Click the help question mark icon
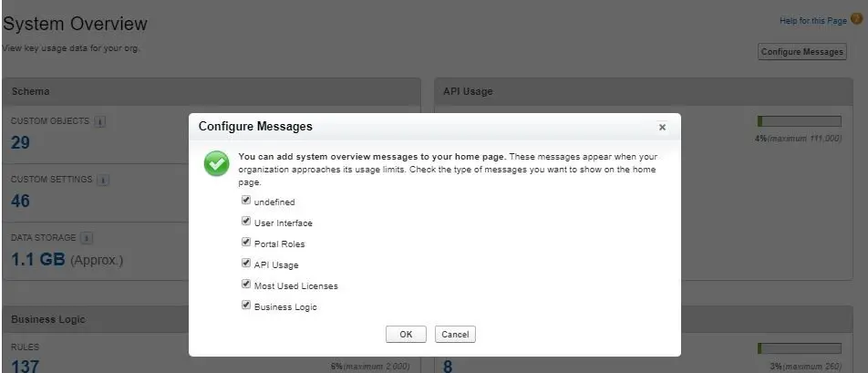 click(x=857, y=19)
